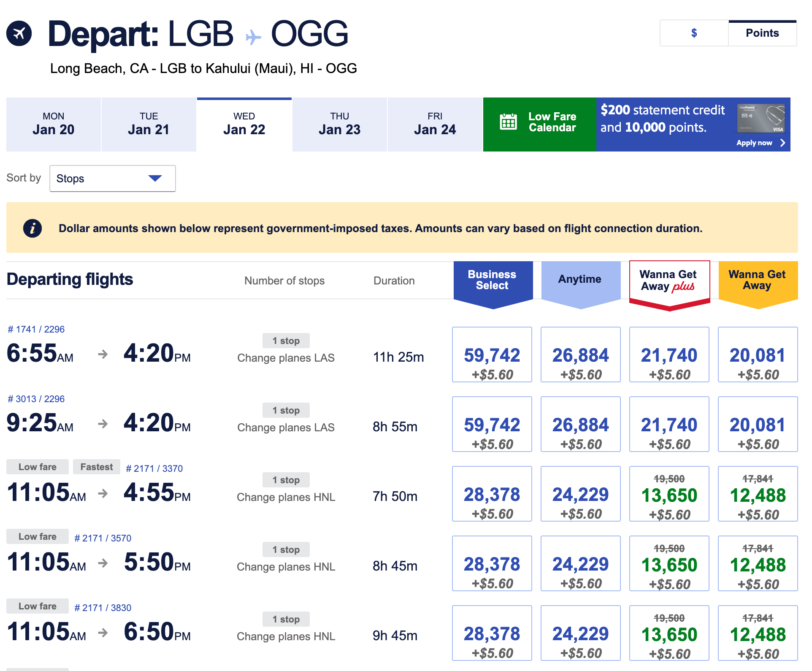The width and height of the screenshot is (812, 671).
Task: Open flight details link # 2171 / 3370
Action: click(154, 468)
